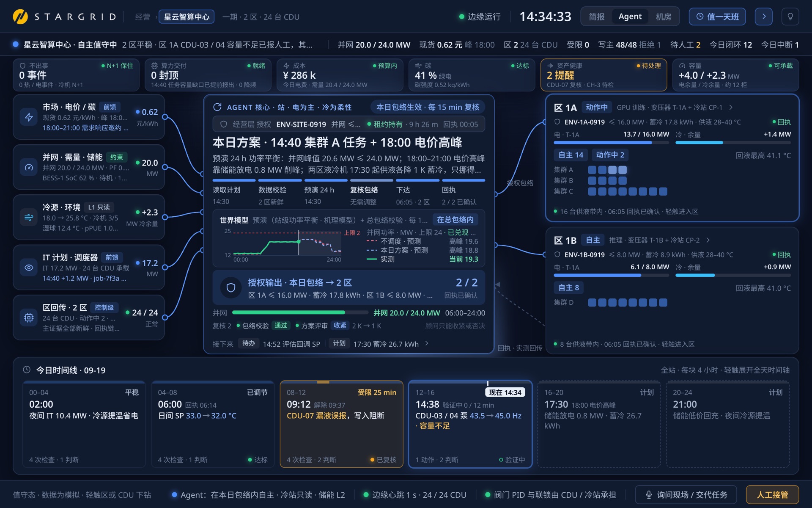Select the 复核包络 step
Viewport: 812px width, 508px height.
371,192
